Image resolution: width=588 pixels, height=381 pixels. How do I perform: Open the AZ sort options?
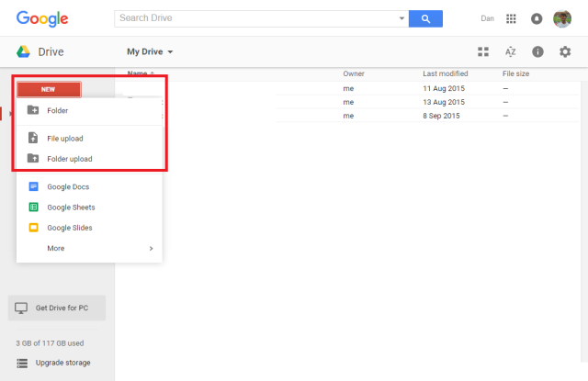511,51
